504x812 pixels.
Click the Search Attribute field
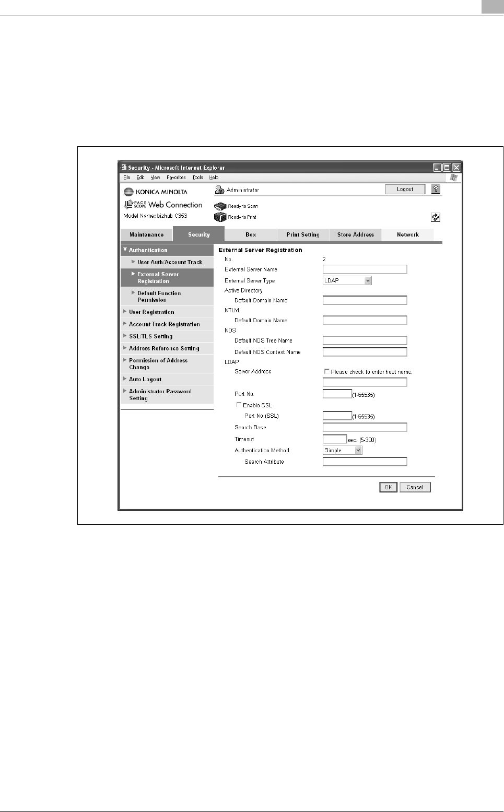point(365,462)
